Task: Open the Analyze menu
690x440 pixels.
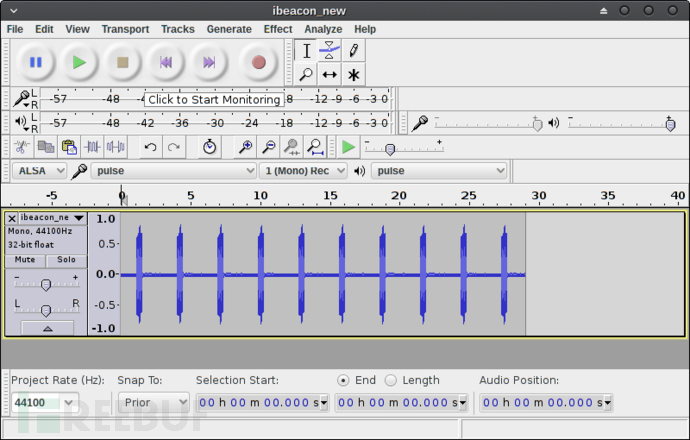Action: click(x=323, y=29)
